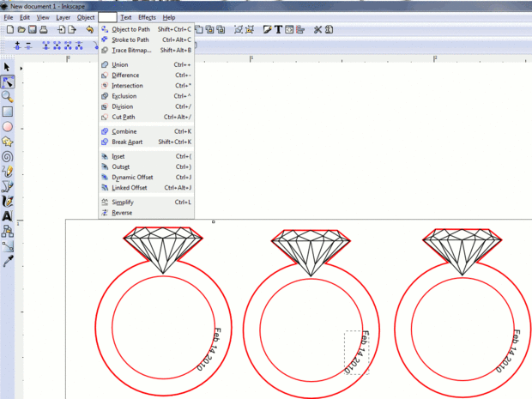Click the New document icon
This screenshot has height=399, width=532.
(10, 29)
